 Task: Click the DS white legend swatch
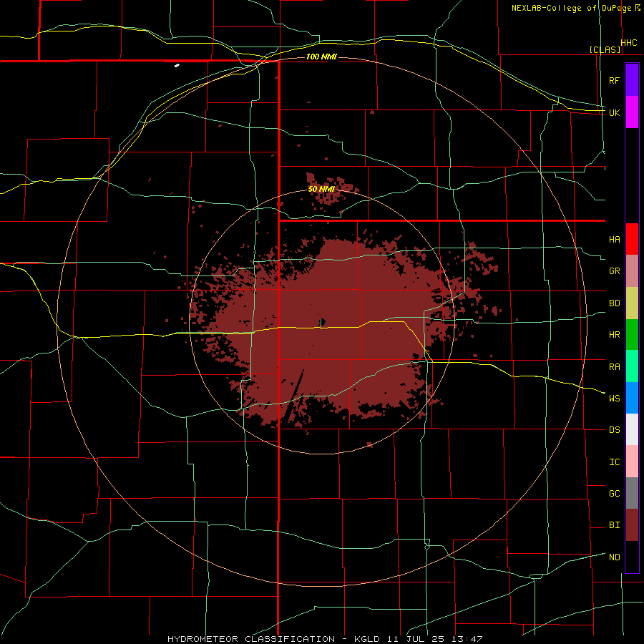pos(632,429)
